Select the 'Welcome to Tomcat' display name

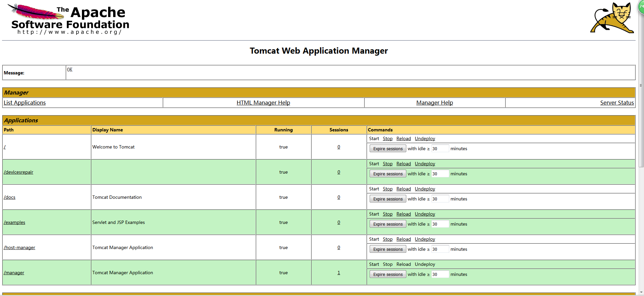coord(113,147)
